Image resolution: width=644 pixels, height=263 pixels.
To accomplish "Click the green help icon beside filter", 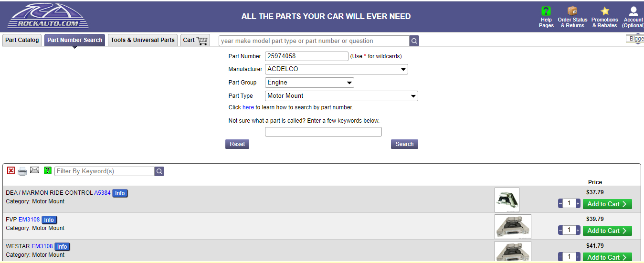I will [48, 170].
